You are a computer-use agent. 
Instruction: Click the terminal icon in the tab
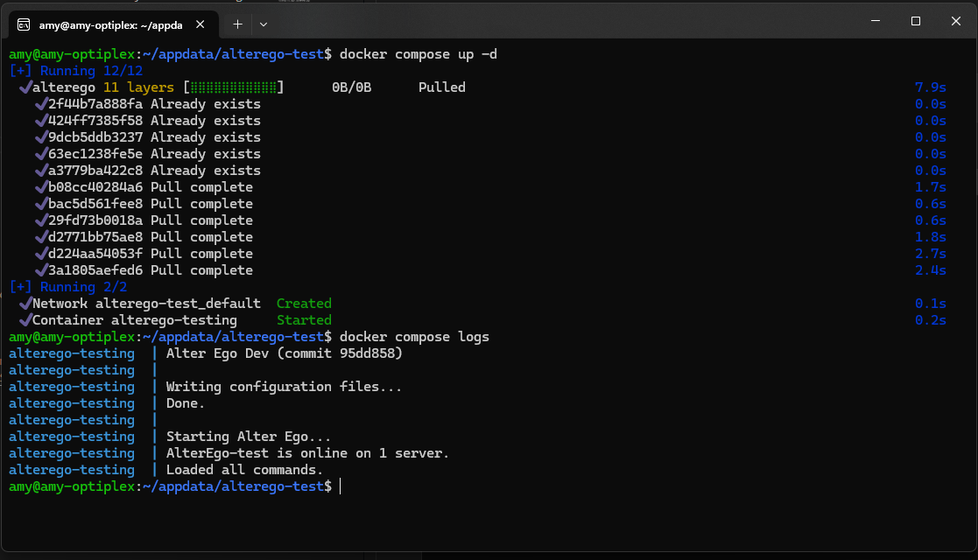pyautogui.click(x=25, y=24)
